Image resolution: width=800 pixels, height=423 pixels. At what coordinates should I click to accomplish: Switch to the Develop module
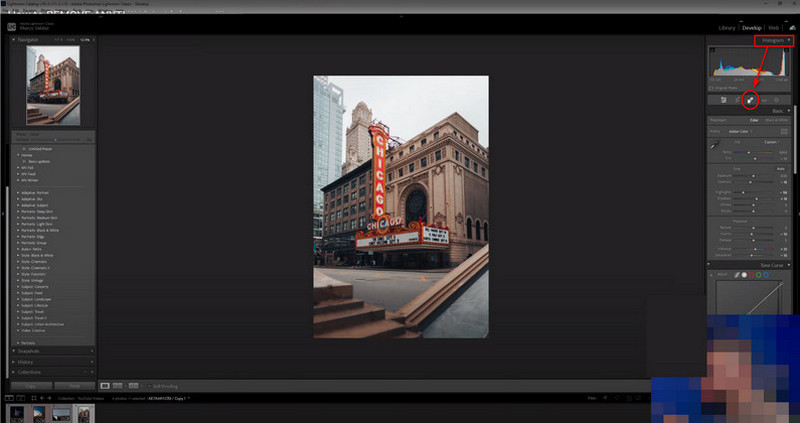(x=752, y=28)
